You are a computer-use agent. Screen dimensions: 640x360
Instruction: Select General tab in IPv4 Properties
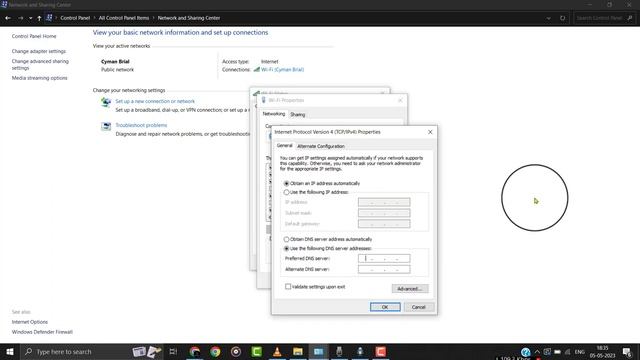click(284, 146)
